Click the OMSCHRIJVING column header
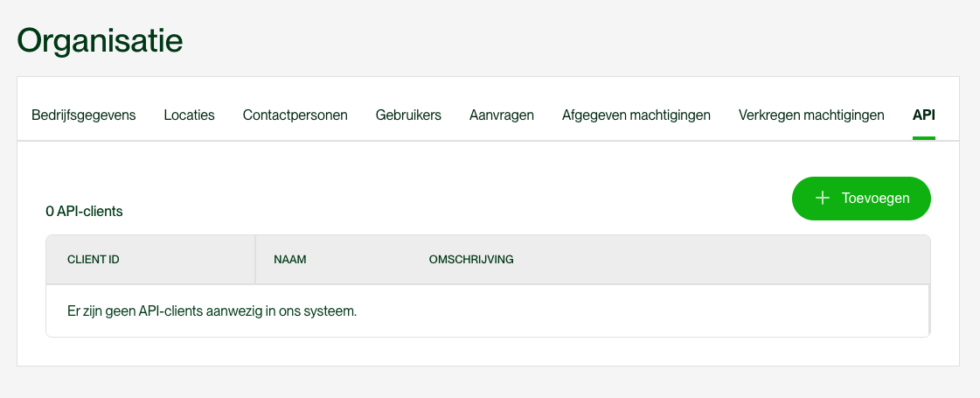The height and width of the screenshot is (398, 980). (471, 260)
